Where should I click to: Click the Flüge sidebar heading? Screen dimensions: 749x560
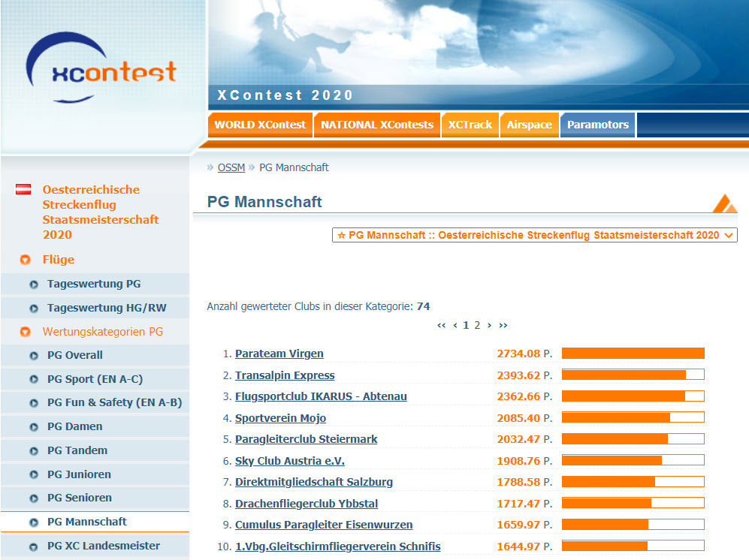coord(59,260)
